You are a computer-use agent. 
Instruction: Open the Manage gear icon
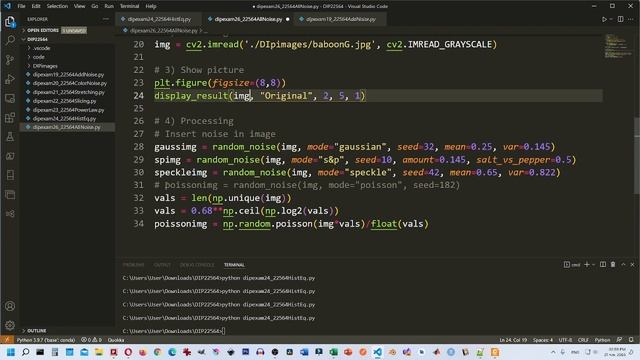10,325
